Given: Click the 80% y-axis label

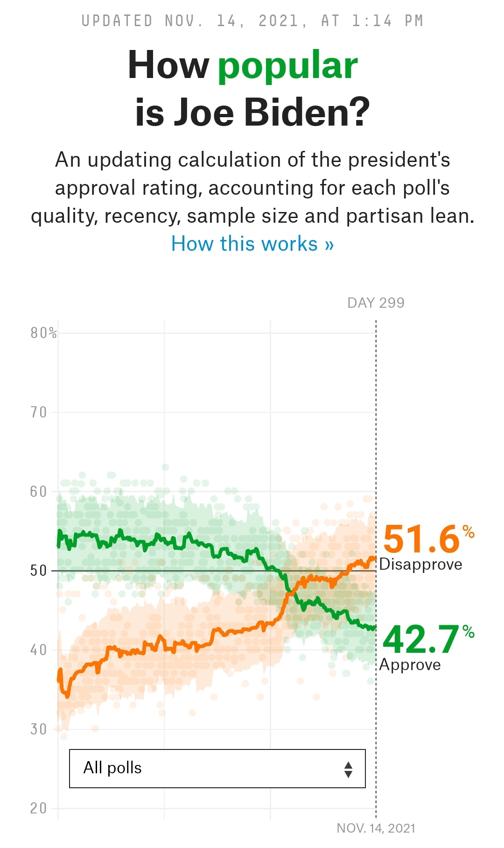Looking at the screenshot, I should pyautogui.click(x=43, y=333).
